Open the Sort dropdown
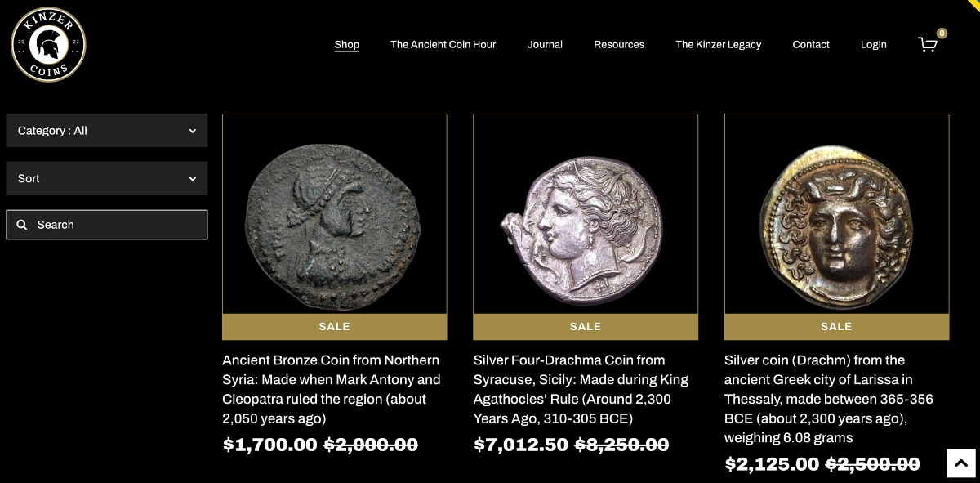This screenshot has height=483, width=980. coord(106,178)
